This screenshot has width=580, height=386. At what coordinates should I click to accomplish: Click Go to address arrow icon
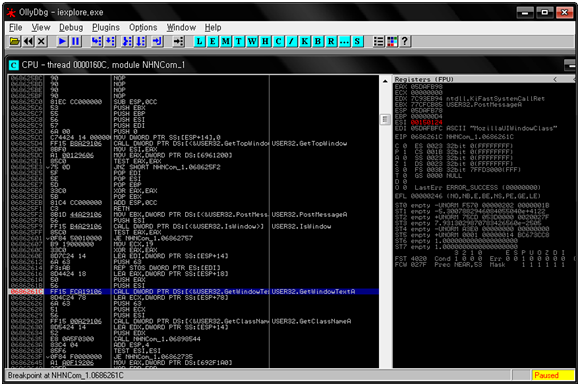pos(178,41)
